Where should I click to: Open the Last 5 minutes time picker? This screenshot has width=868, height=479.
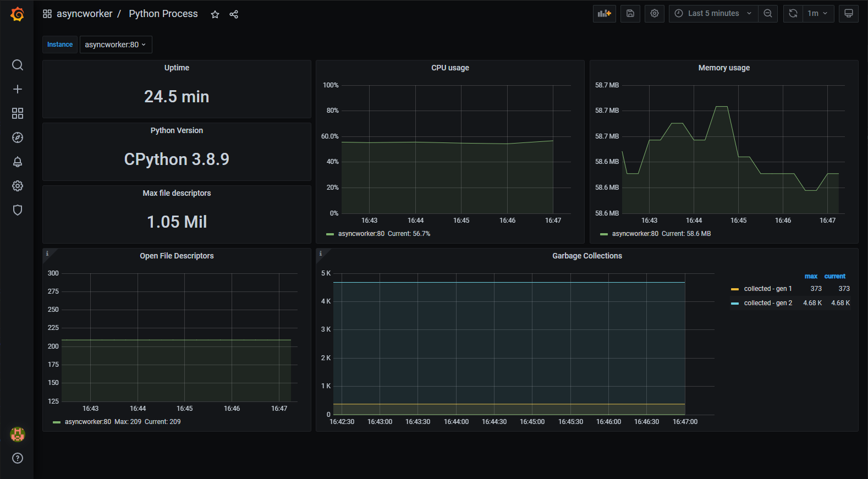(713, 14)
